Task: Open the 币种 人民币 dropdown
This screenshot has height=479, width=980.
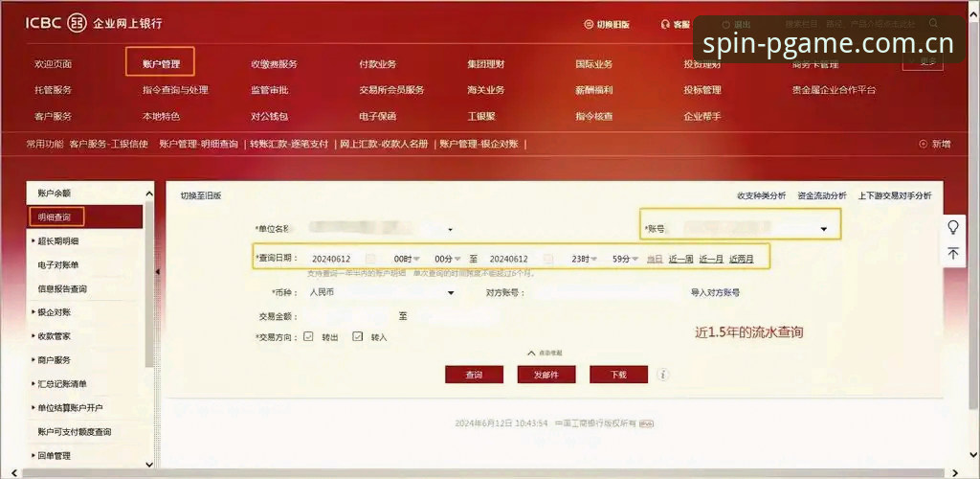Action: click(x=450, y=292)
